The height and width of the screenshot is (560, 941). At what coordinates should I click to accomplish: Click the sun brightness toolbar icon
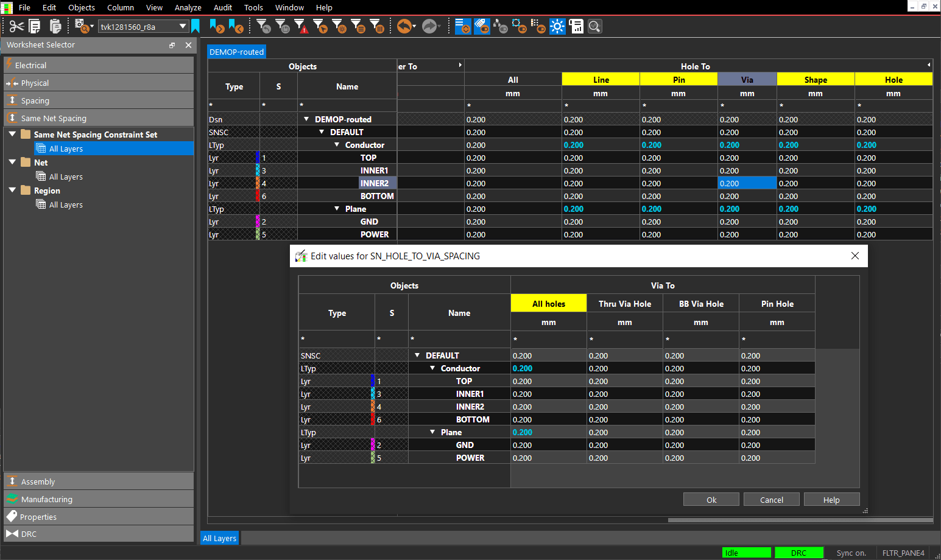[557, 26]
